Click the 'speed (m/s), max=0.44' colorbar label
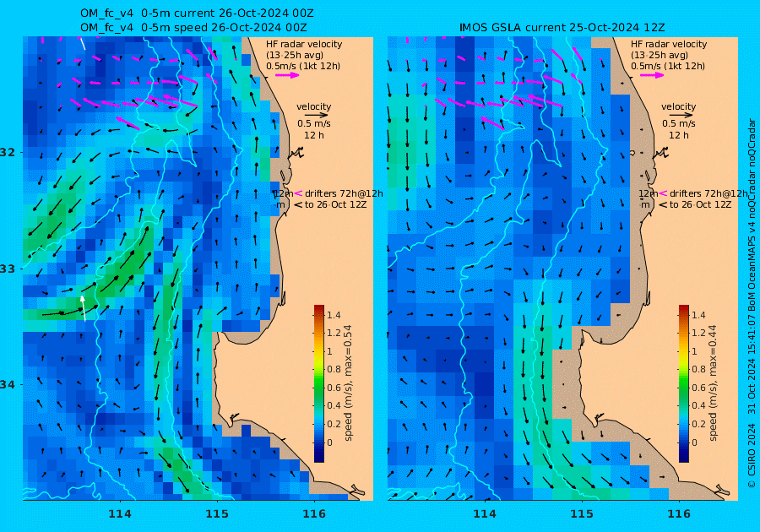Viewport: 760px width, 532px height. [712, 383]
